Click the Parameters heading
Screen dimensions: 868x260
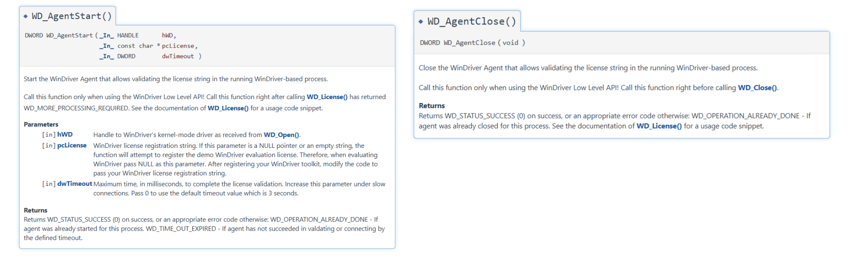click(x=41, y=124)
